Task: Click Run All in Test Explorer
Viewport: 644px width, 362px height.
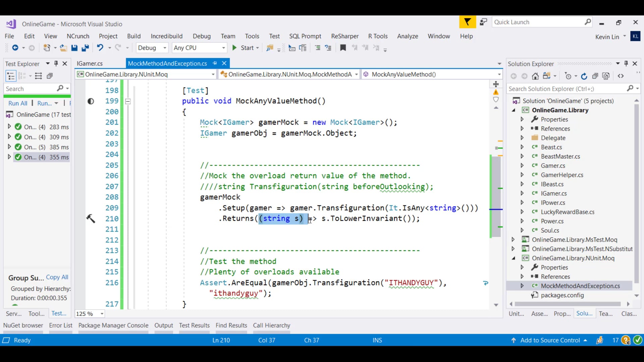Action: pos(17,103)
